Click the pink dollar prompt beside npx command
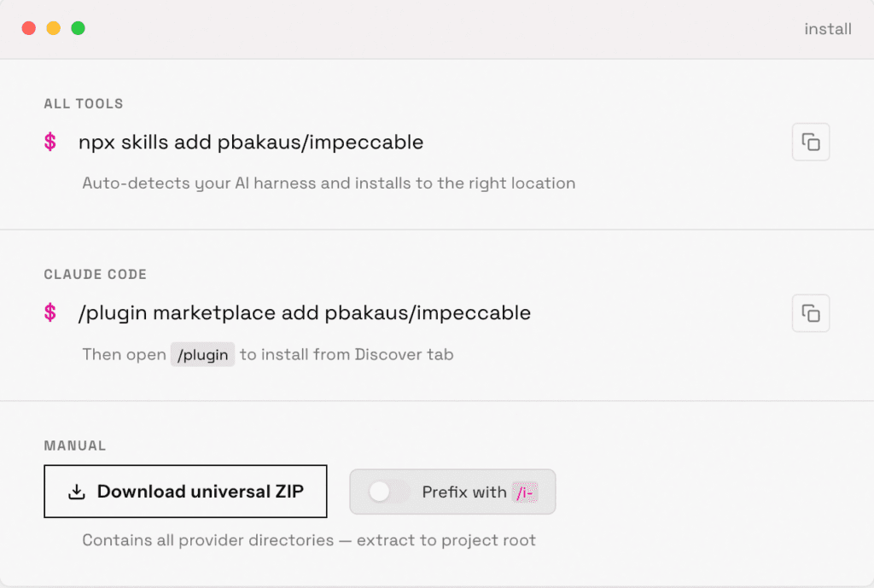Screen dimensions: 874x588 (x=50, y=143)
